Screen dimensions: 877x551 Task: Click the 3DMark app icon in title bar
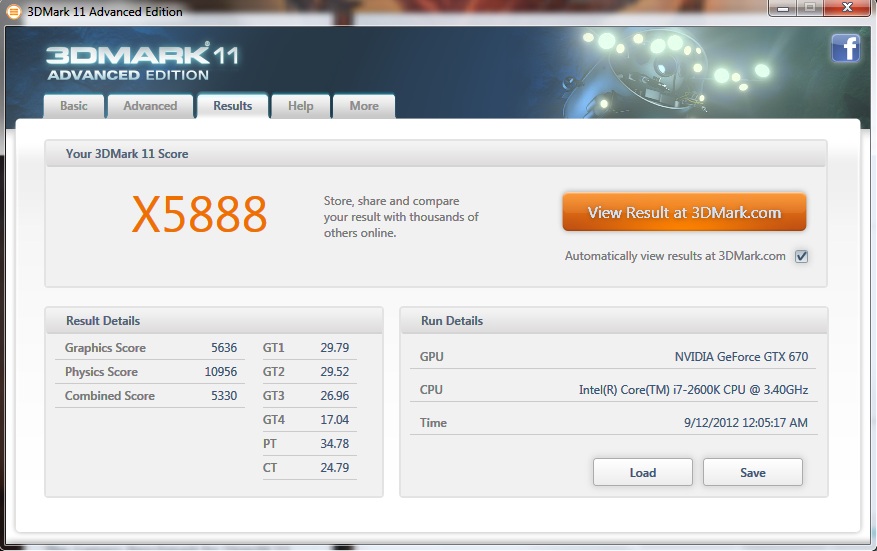pyautogui.click(x=13, y=12)
